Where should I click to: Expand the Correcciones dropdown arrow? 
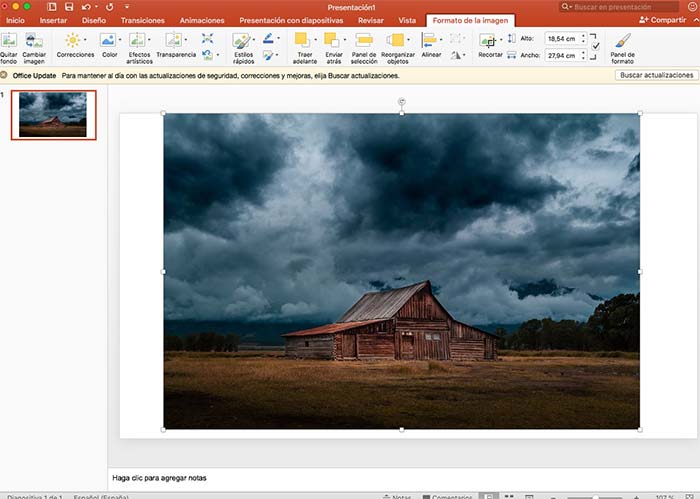click(85, 40)
